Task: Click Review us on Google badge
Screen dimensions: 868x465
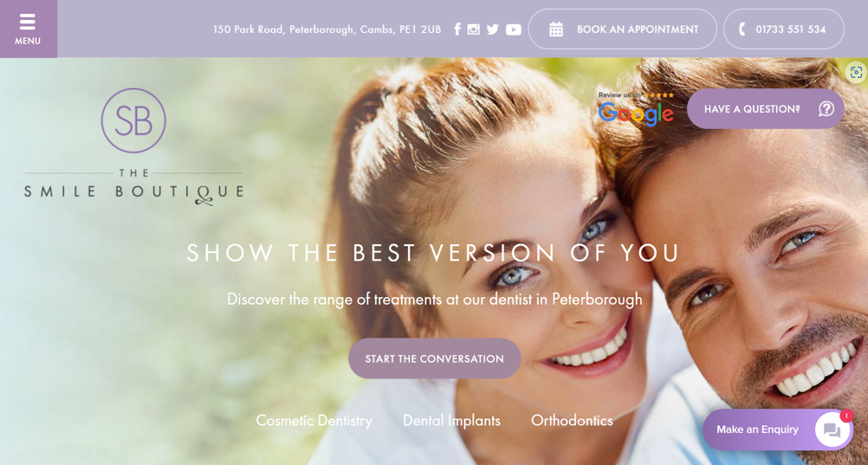Action: (636, 108)
